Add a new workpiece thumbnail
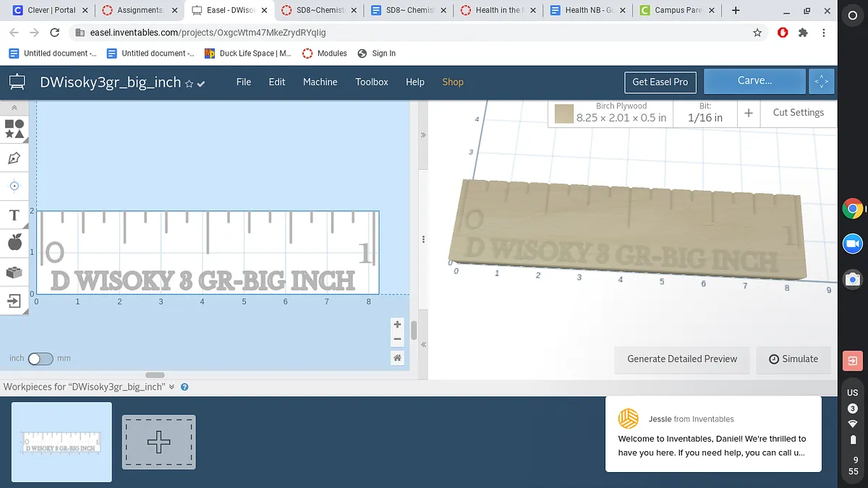The image size is (868, 488). 158,442
